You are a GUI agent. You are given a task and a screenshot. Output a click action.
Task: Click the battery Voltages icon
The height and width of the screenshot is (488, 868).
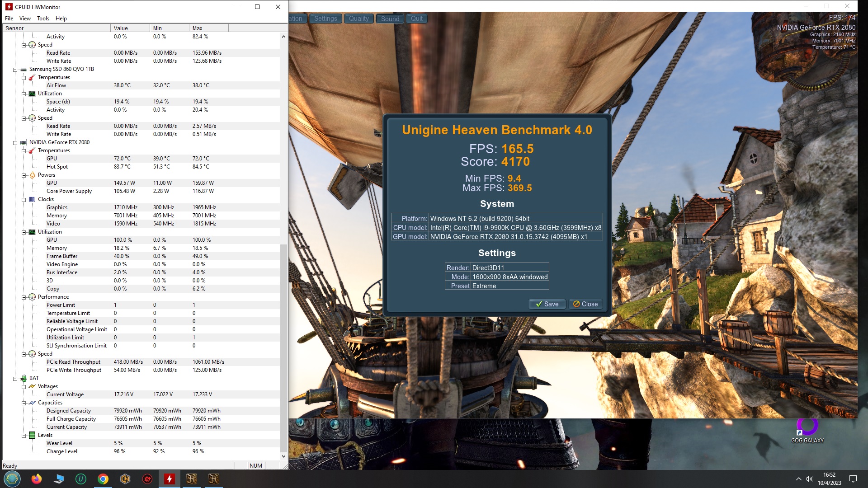point(32,386)
